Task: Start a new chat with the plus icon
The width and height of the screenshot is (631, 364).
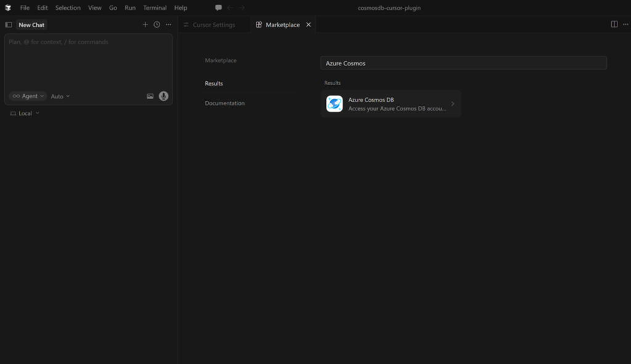Action: [x=145, y=25]
